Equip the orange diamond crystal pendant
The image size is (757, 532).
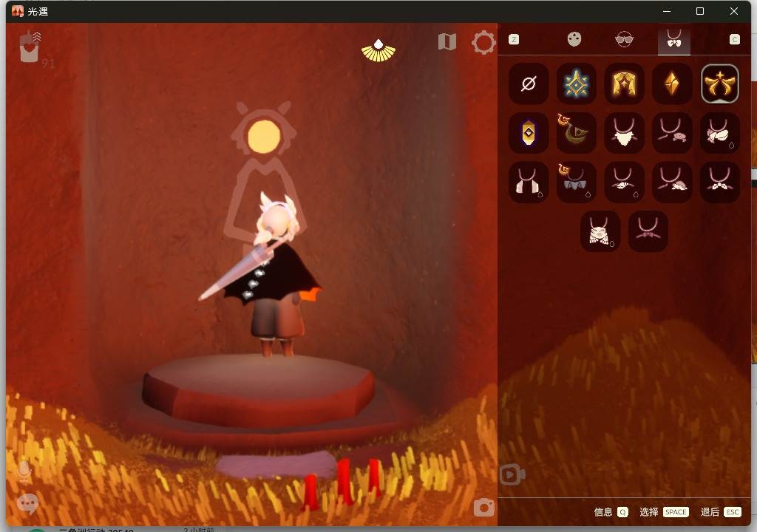tap(671, 84)
